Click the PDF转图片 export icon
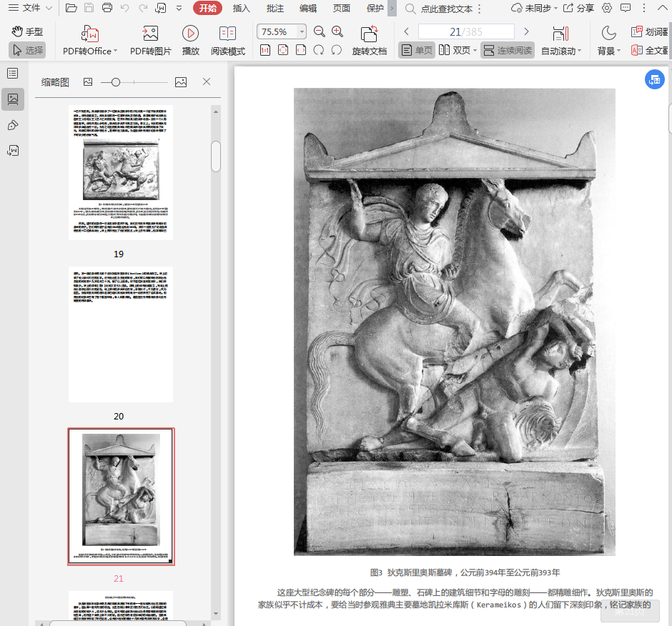The image size is (672, 626). (150, 34)
